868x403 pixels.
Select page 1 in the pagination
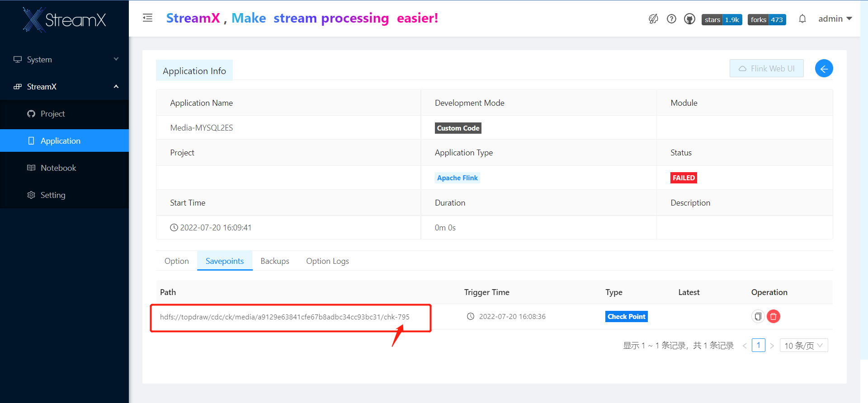pos(758,345)
